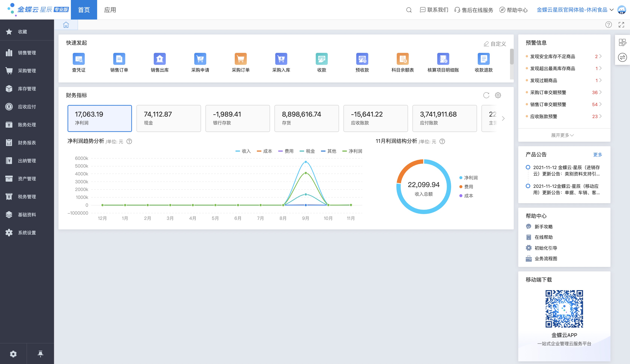Click the fullscreen expand icon
630x364 pixels.
coord(621,25)
